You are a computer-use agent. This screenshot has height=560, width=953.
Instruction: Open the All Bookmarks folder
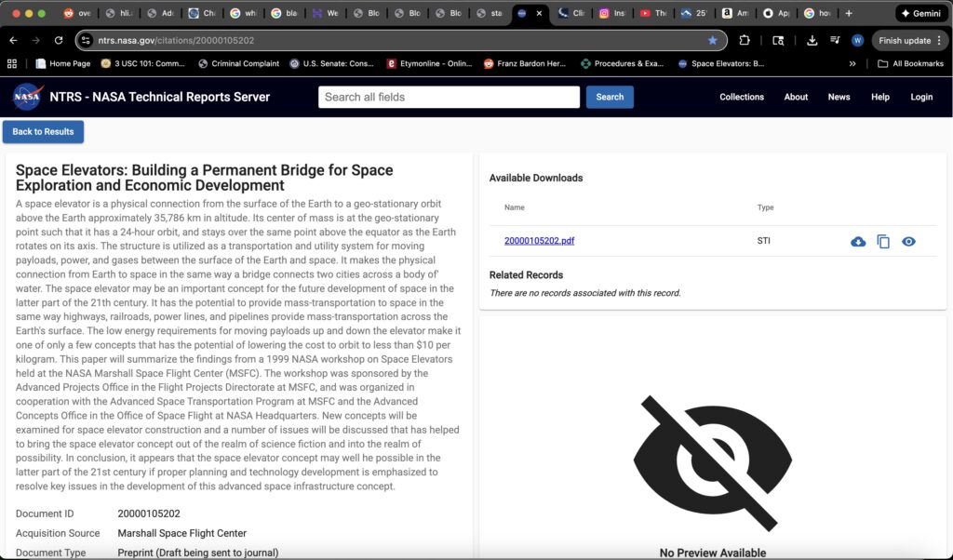[910, 64]
